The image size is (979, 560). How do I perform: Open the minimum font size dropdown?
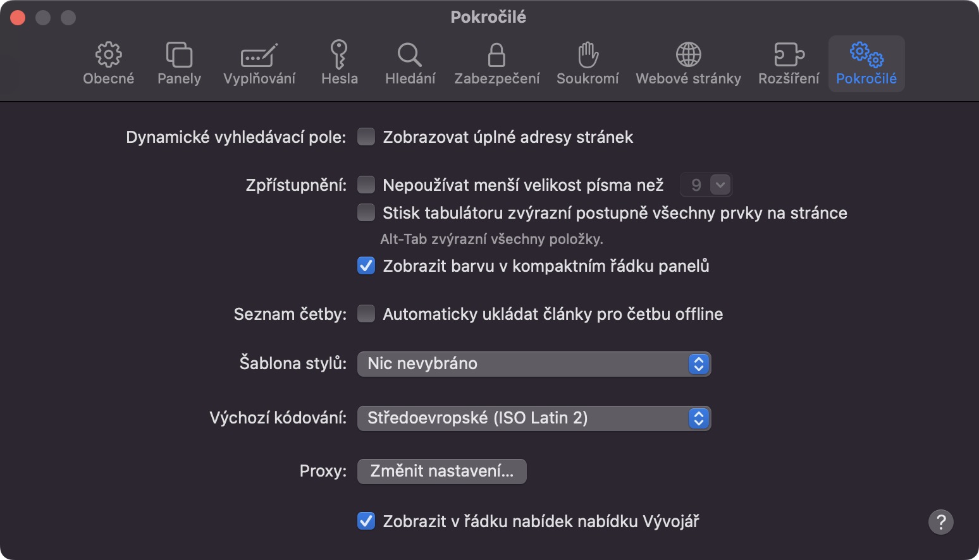[x=706, y=185]
